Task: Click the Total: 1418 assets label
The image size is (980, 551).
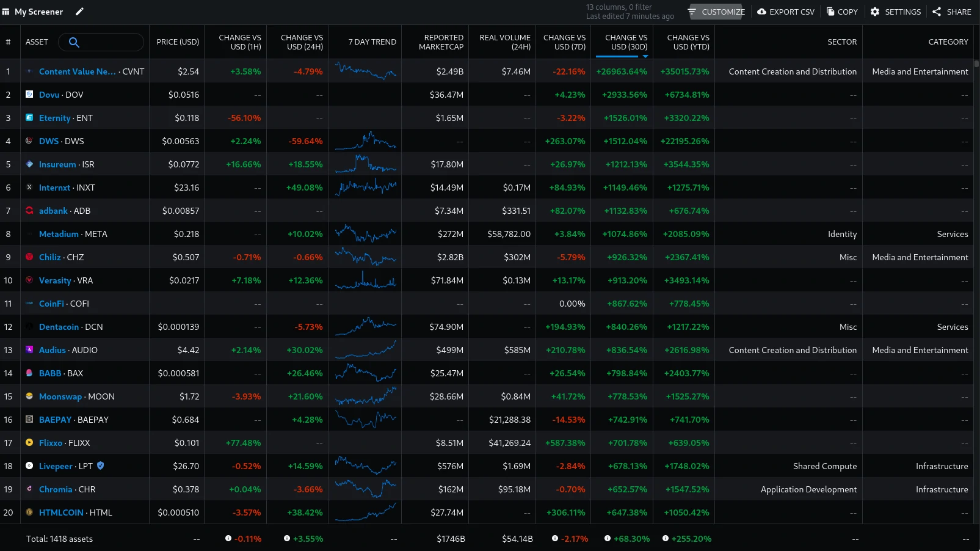Action: [59, 539]
